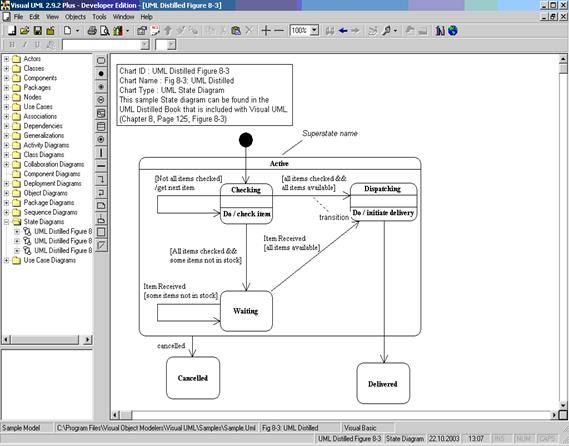Click the tree panel scrollbar right arrow
This screenshot has width=569, height=446.
[87, 340]
